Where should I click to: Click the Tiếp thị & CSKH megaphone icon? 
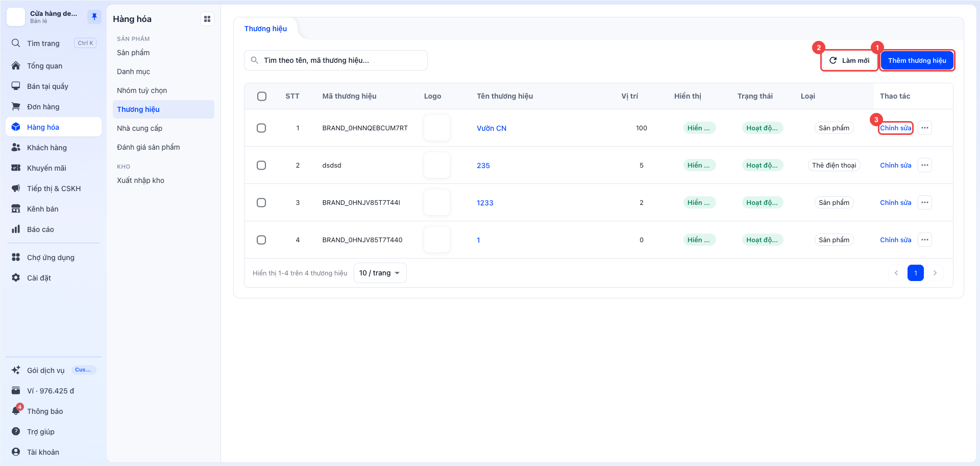(x=16, y=189)
